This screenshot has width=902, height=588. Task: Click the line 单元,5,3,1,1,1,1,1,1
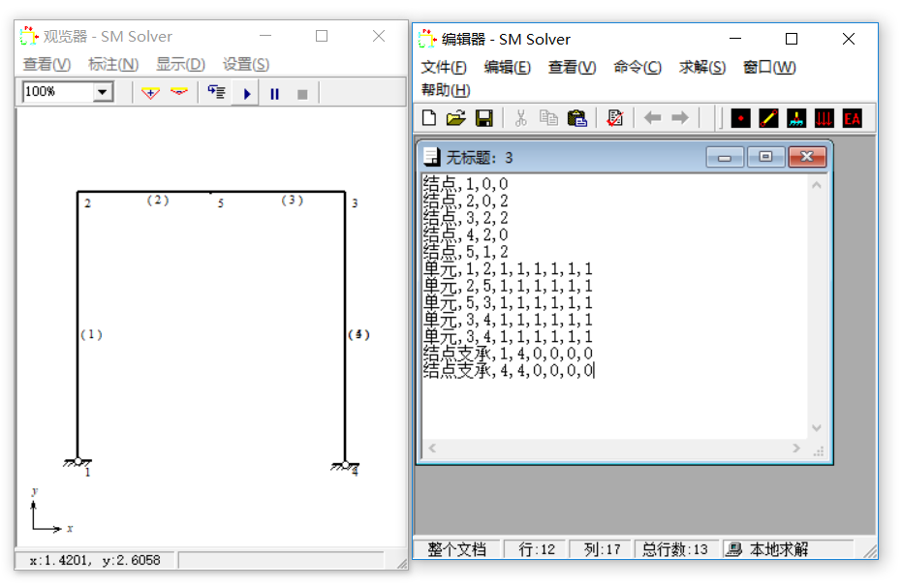[508, 302]
